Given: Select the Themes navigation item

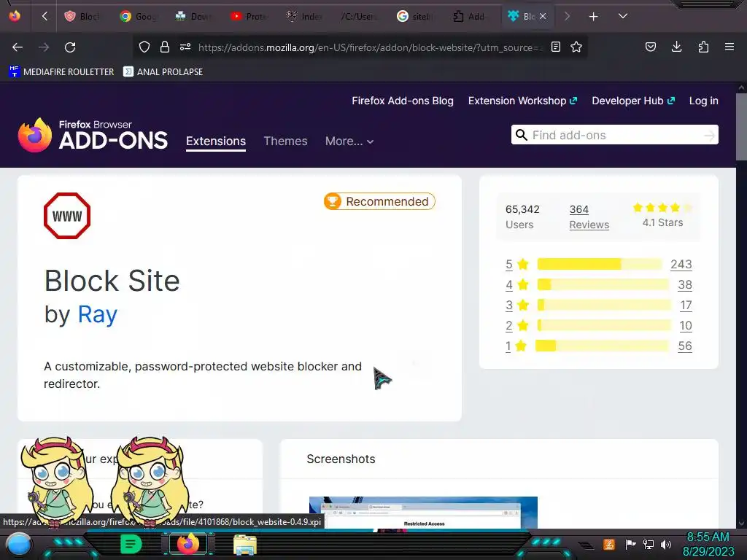Looking at the screenshot, I should (x=285, y=141).
